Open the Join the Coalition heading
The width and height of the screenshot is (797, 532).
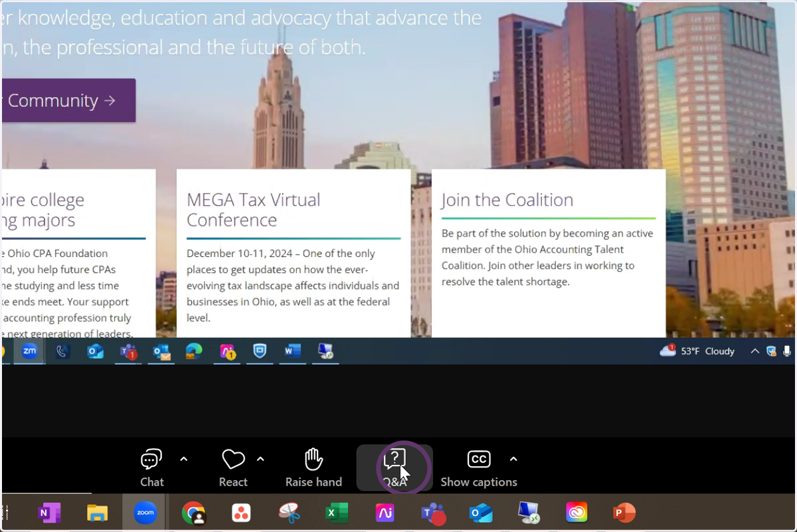tap(507, 200)
